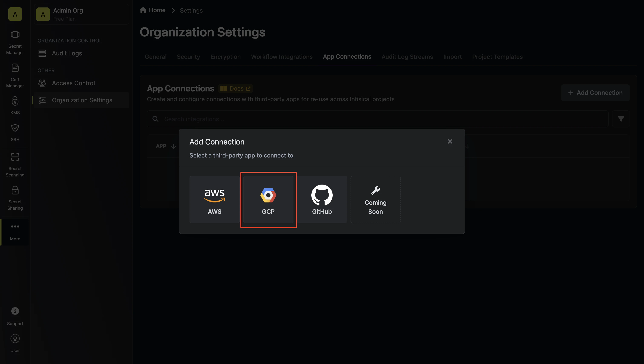This screenshot has height=364, width=644.
Task: Open Secret Scanning in the sidebar
Action: click(15, 165)
